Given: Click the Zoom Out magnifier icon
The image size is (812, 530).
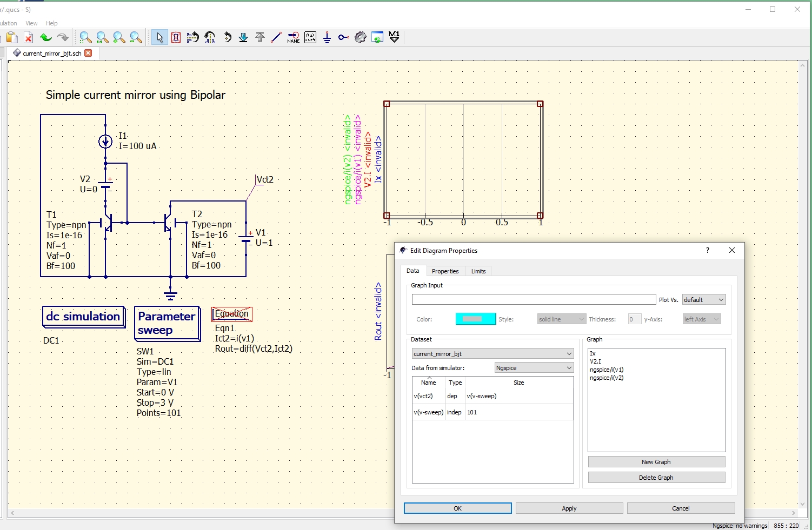Looking at the screenshot, I should (136, 37).
